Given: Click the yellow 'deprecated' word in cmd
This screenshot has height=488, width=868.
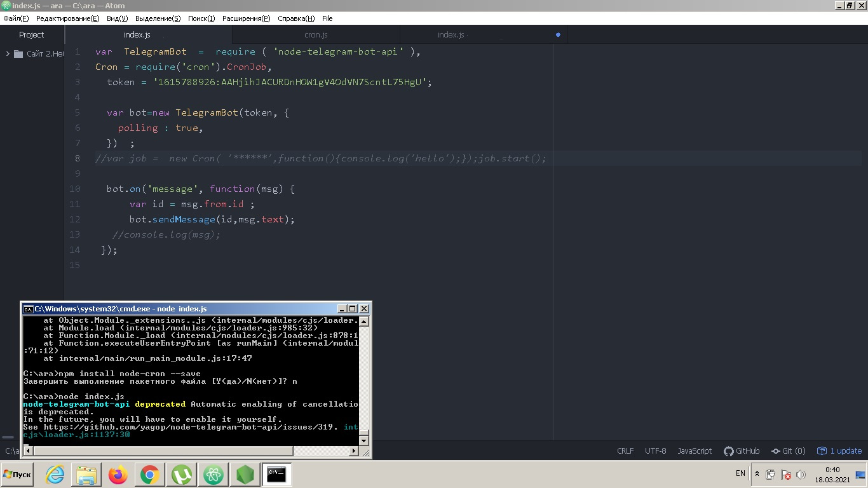Looking at the screenshot, I should pyautogui.click(x=160, y=404).
